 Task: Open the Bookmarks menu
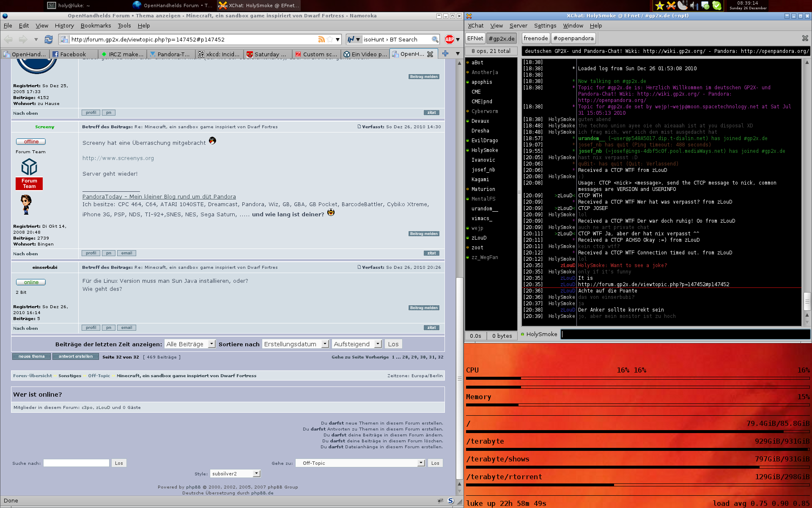coord(96,25)
